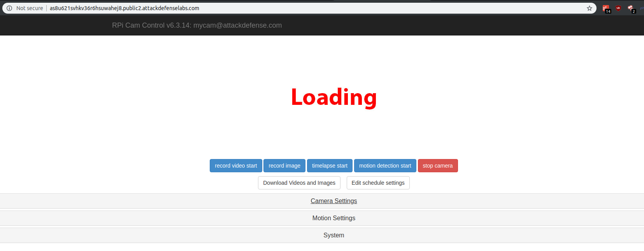
Task: Expand the Camera Settings panel
Action: pos(333,201)
